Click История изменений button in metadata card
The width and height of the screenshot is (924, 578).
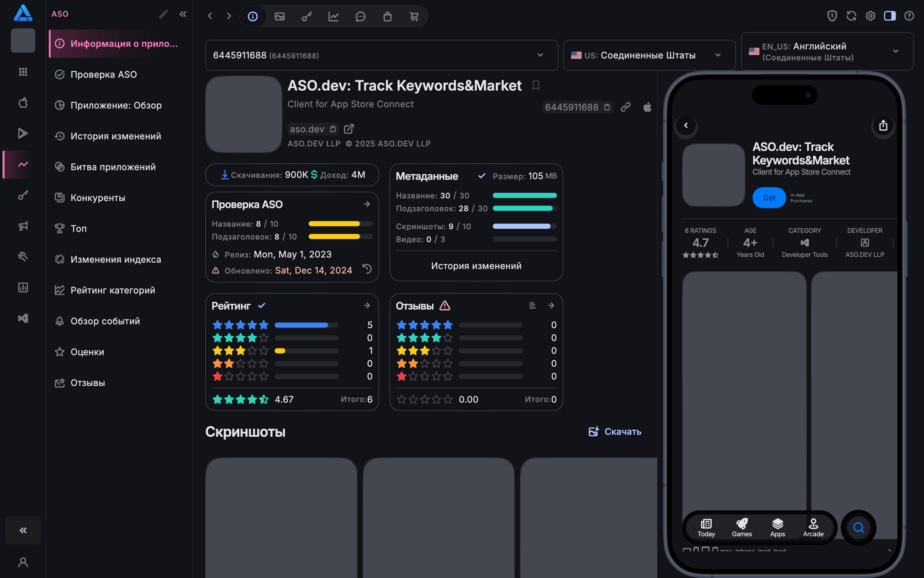coord(476,266)
